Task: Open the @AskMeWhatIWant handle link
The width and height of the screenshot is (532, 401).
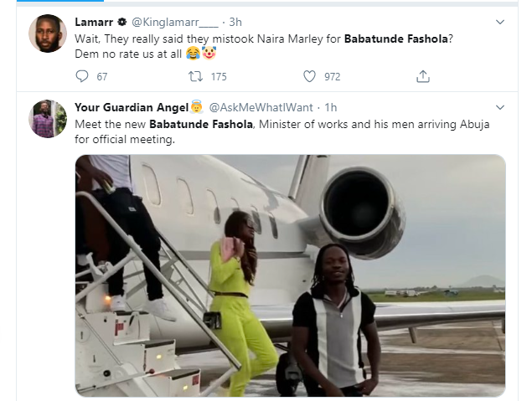Action: pos(261,108)
